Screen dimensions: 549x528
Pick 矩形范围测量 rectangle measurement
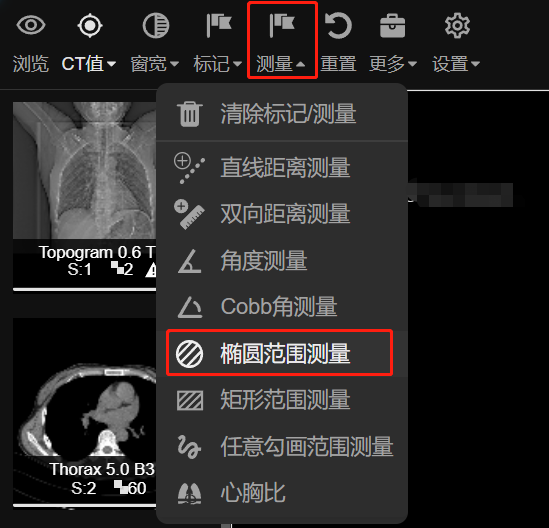282,400
